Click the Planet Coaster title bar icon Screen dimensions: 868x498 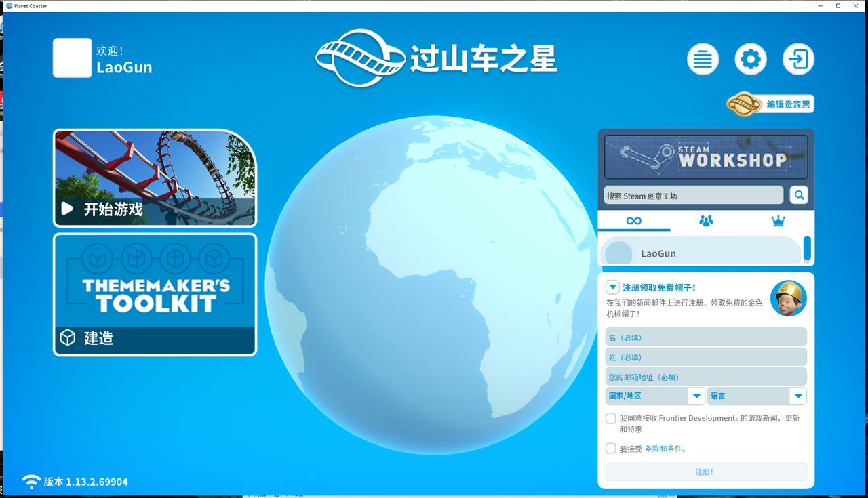tap(9, 5)
